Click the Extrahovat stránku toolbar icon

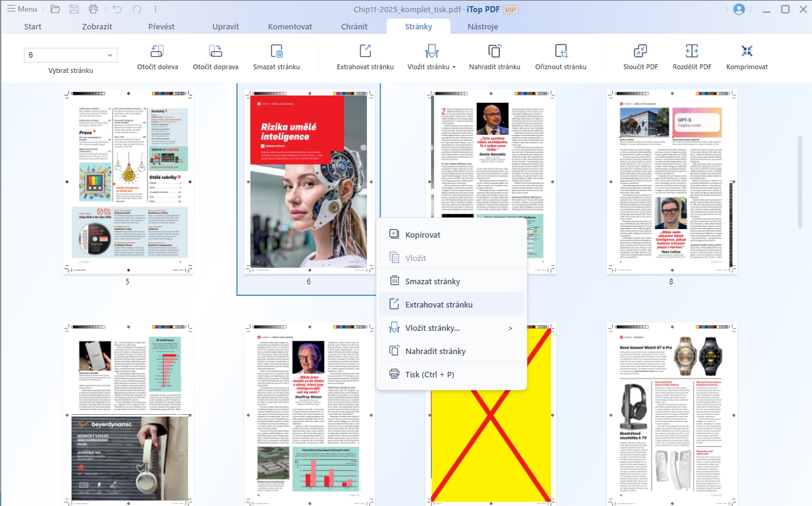click(x=365, y=51)
